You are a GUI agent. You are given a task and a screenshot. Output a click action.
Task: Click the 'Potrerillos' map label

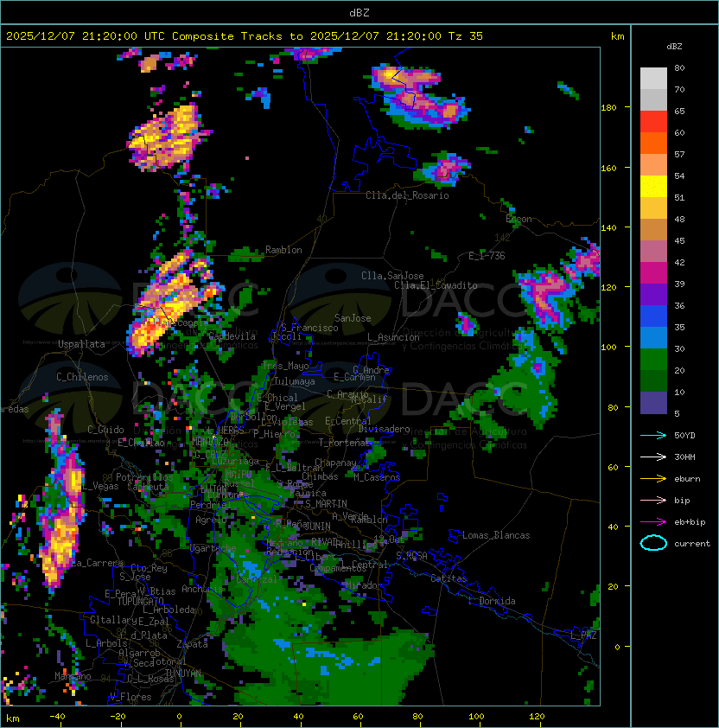click(144, 477)
